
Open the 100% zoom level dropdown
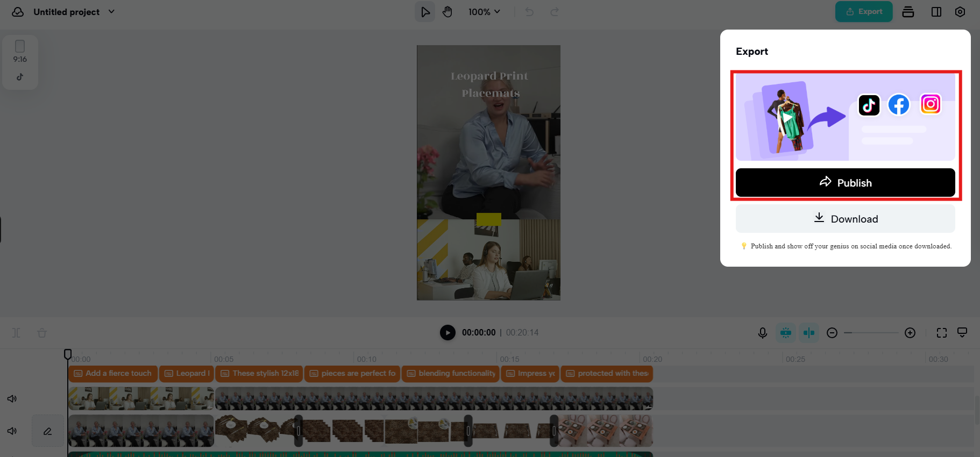pyautogui.click(x=484, y=12)
